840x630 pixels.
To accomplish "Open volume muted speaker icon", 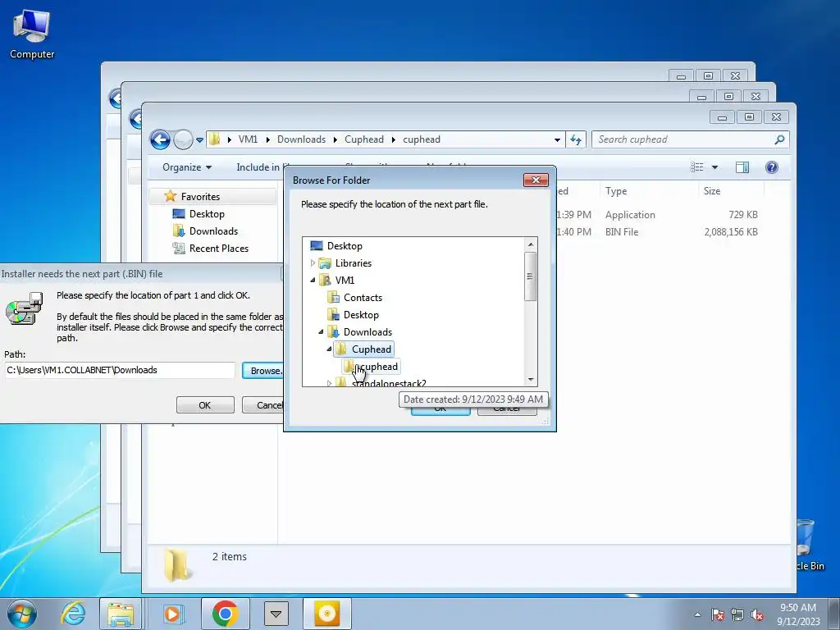I will tap(757, 614).
